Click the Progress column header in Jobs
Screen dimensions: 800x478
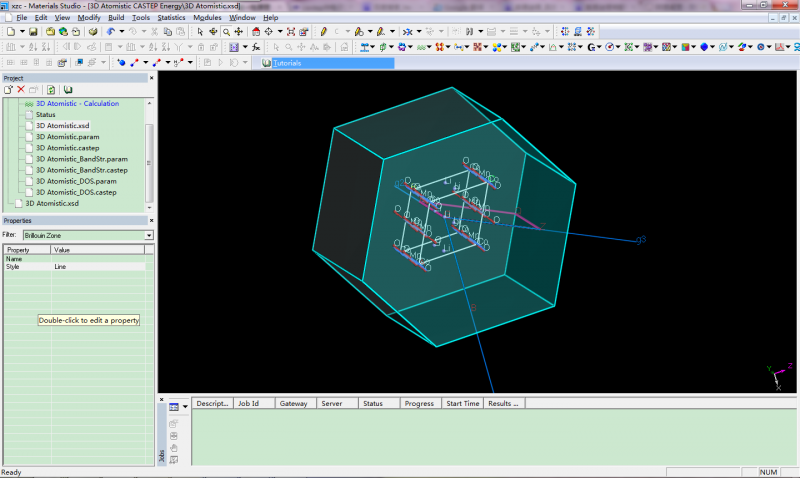coord(418,404)
